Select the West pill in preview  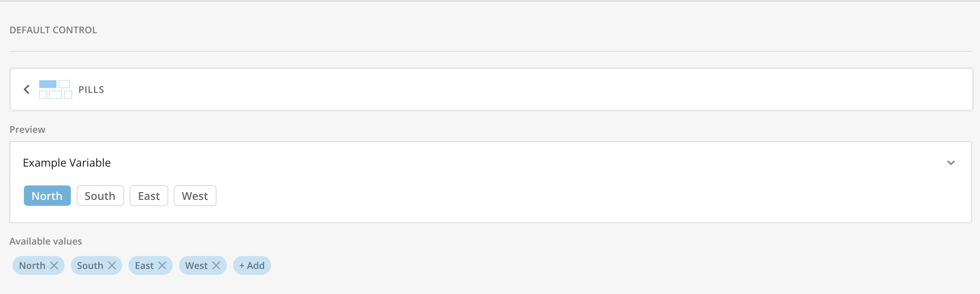[x=195, y=196]
